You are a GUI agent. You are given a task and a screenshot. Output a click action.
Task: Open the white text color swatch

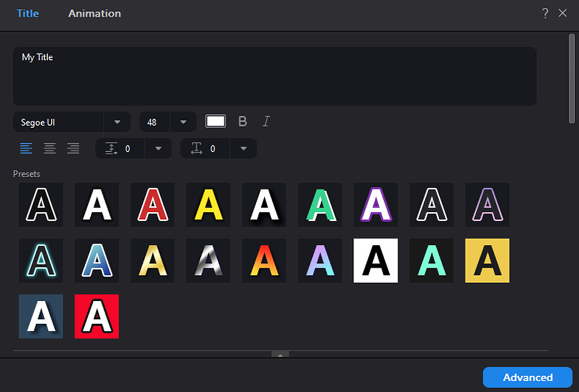point(216,122)
